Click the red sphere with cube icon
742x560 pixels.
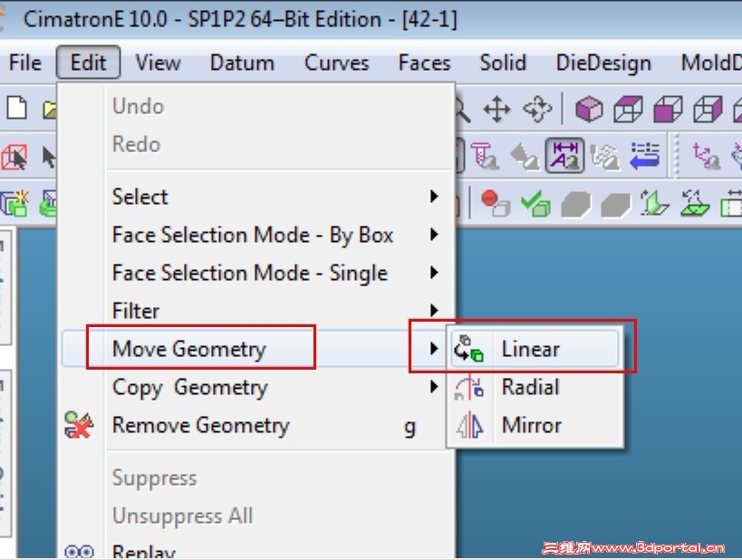pos(495,203)
